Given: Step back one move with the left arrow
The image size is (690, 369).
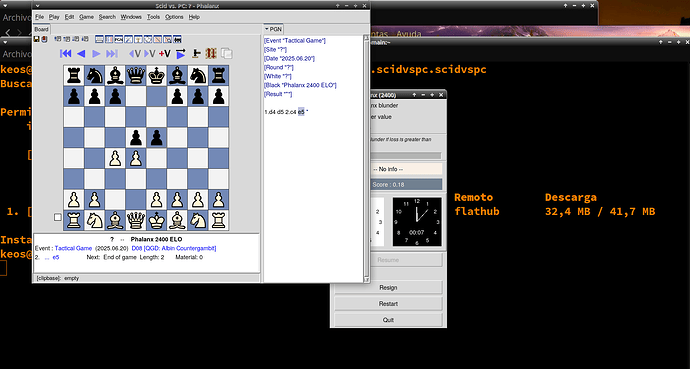Looking at the screenshot, I should coord(81,54).
